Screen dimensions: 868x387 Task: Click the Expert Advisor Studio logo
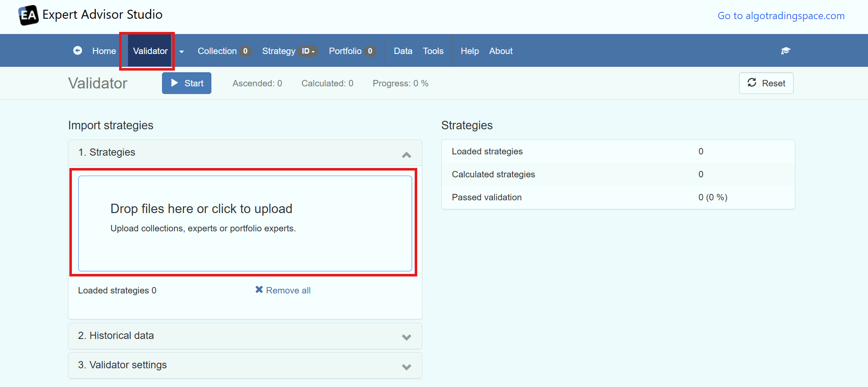point(28,15)
